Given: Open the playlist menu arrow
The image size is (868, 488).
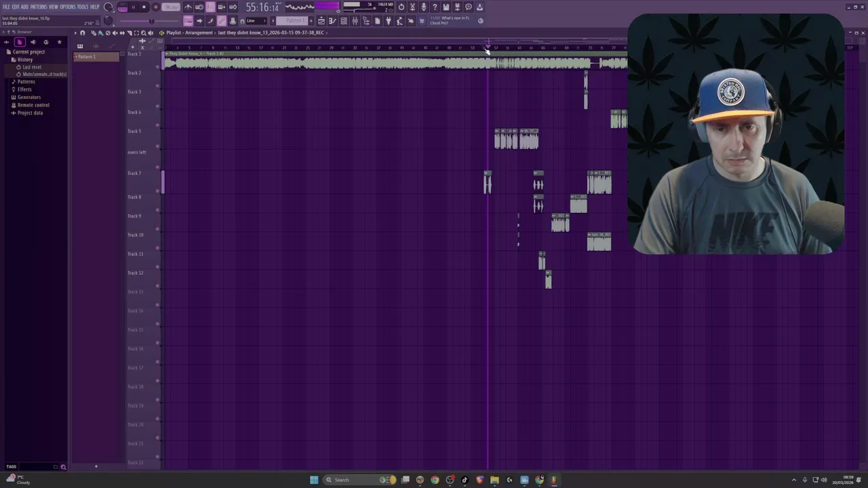Looking at the screenshot, I should [x=75, y=33].
